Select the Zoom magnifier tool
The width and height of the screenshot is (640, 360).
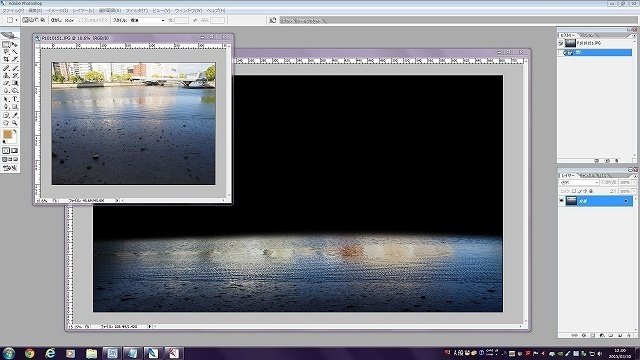pyautogui.click(x=14, y=122)
